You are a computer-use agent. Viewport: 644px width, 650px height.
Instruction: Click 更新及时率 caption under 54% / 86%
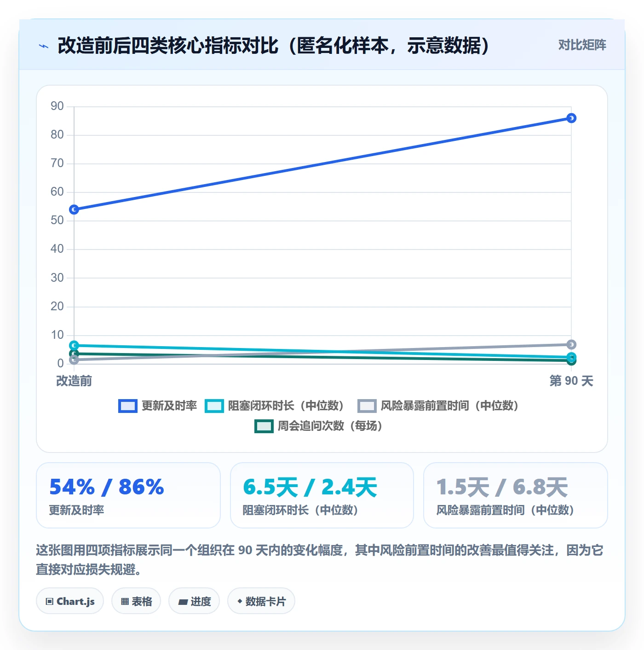tap(77, 510)
